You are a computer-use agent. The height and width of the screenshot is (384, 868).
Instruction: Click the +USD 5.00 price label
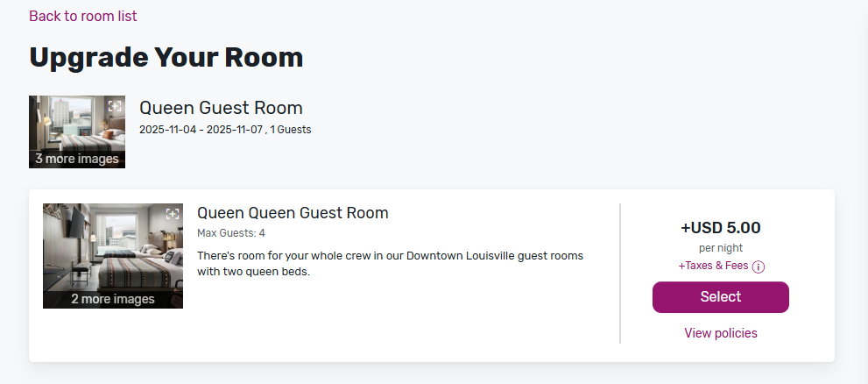click(x=721, y=228)
